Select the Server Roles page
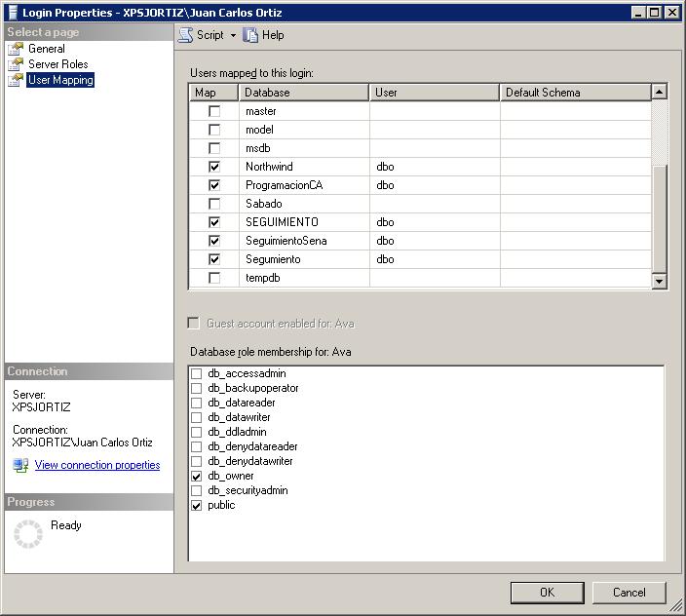Image resolution: width=686 pixels, height=616 pixels. tap(58, 64)
